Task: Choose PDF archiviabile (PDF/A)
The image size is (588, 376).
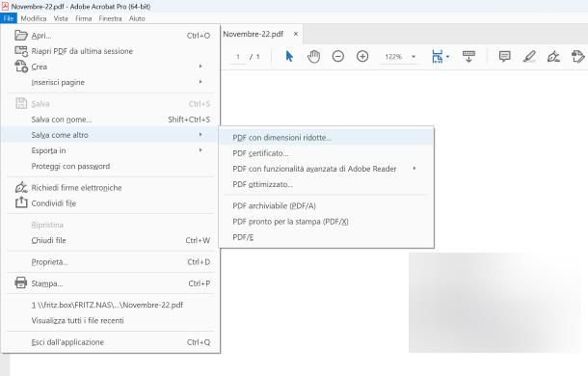Action: [x=326, y=205]
